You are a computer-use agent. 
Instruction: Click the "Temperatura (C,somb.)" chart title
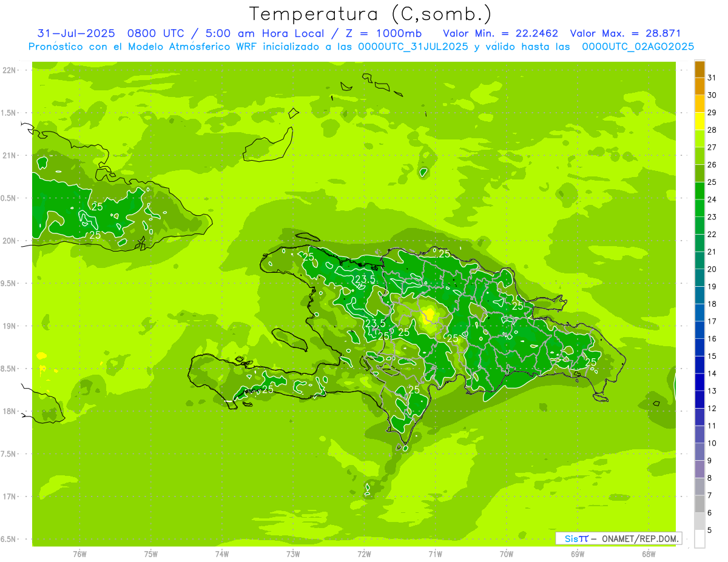pos(371,15)
